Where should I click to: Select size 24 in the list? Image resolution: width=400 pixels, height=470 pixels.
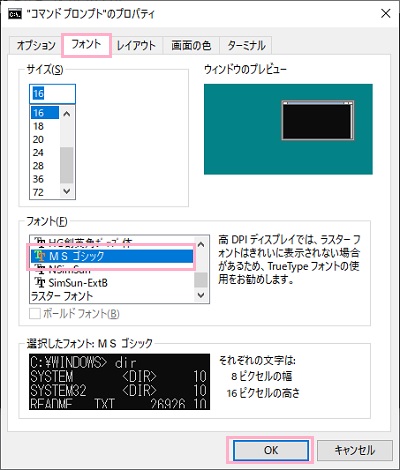[45, 153]
